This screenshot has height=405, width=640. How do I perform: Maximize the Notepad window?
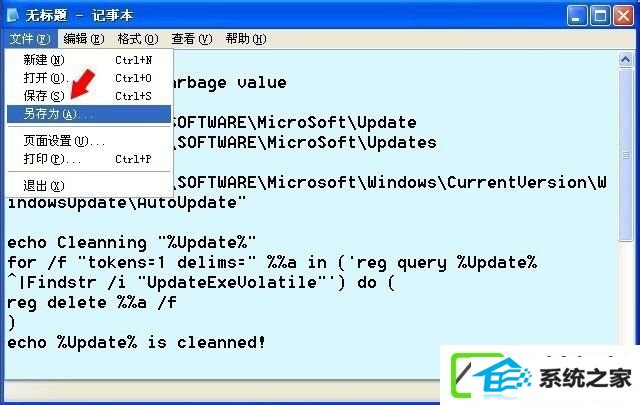point(600,16)
